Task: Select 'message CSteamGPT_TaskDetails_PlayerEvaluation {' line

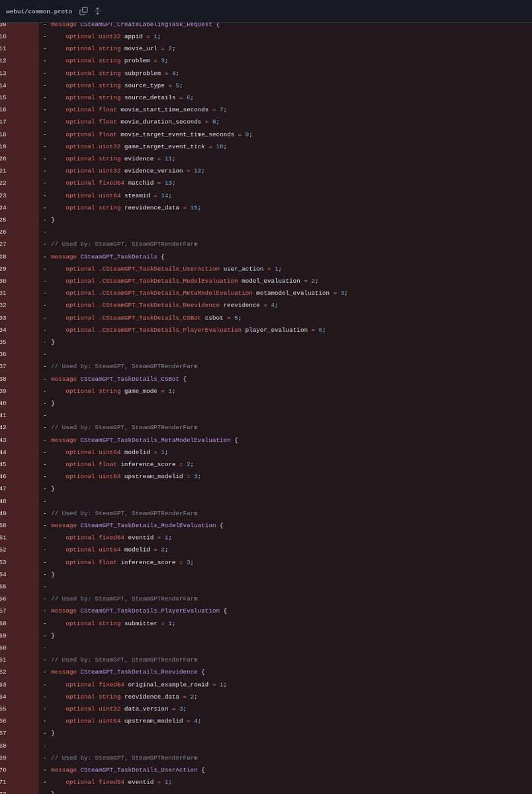Action: coord(139,611)
